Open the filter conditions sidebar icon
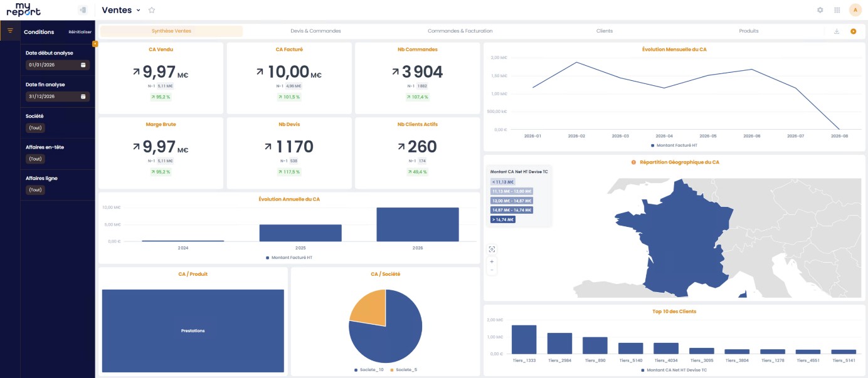 point(10,31)
